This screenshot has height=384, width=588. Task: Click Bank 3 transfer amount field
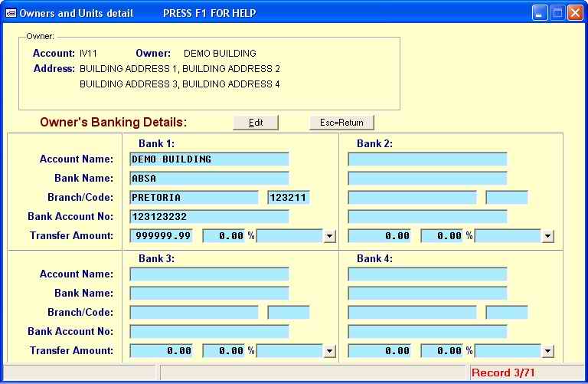pos(162,351)
